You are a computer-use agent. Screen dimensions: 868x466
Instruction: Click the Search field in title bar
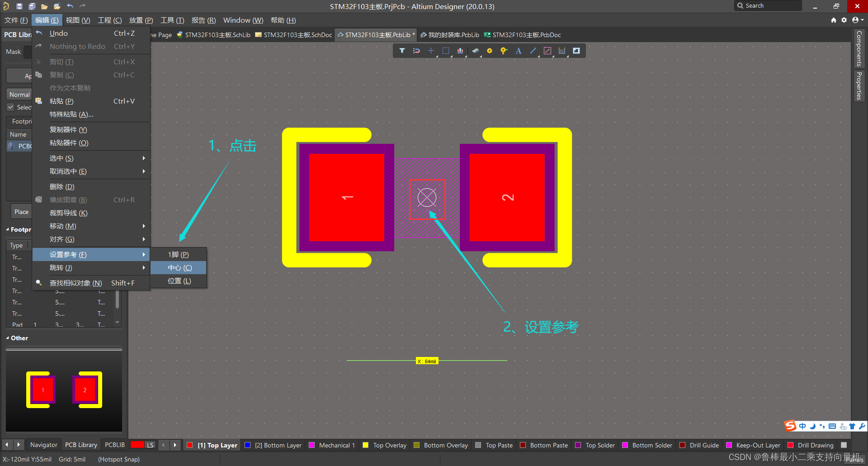[x=768, y=5]
